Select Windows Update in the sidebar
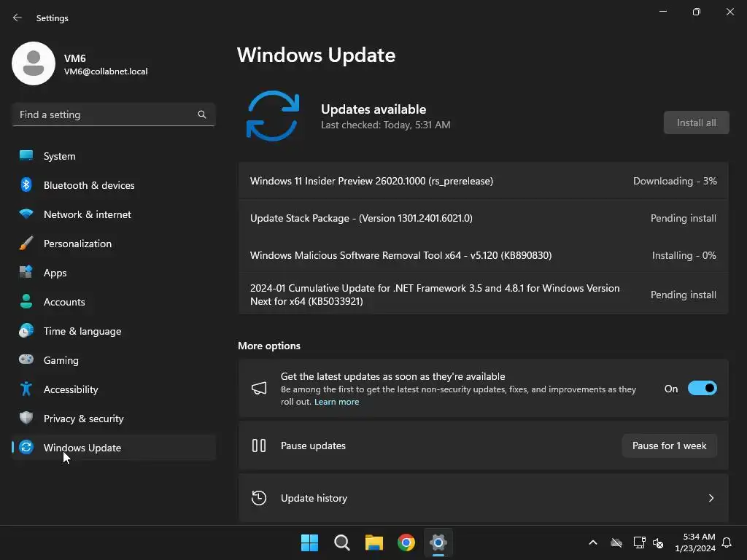 point(113,448)
